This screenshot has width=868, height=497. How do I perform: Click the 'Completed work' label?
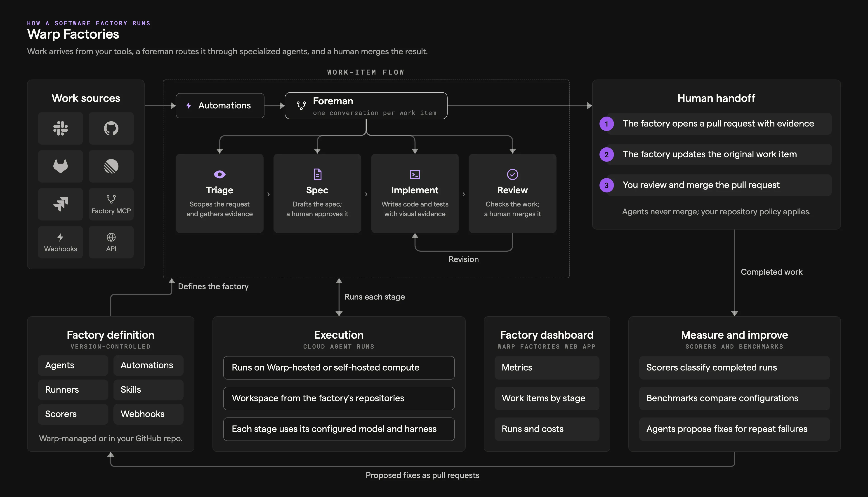tap(771, 272)
